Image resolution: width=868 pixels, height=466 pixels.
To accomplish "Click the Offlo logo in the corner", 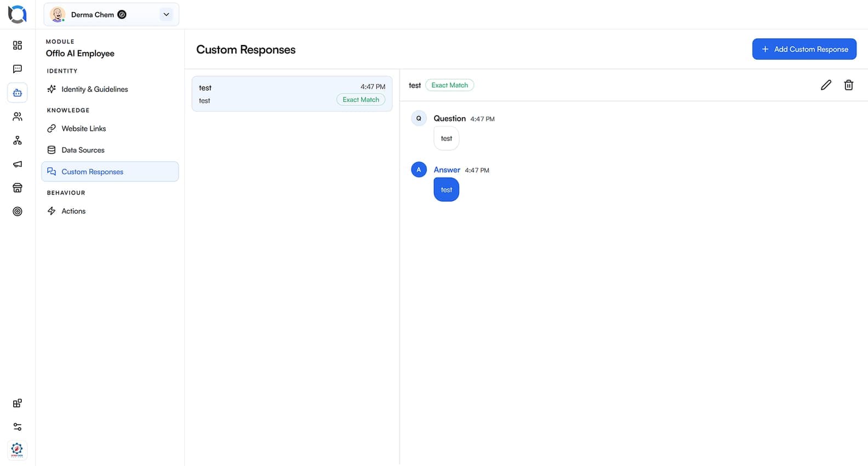I will tap(17, 14).
